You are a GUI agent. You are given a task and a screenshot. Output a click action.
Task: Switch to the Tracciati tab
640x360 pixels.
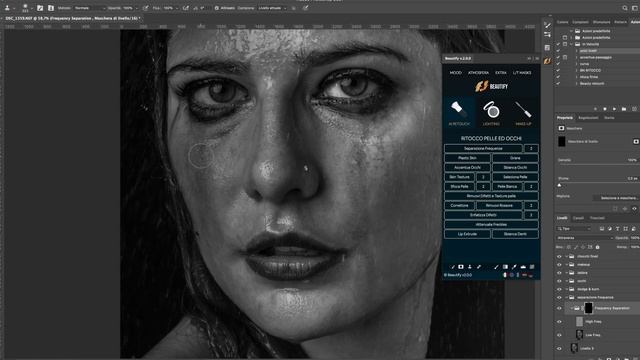(x=597, y=218)
